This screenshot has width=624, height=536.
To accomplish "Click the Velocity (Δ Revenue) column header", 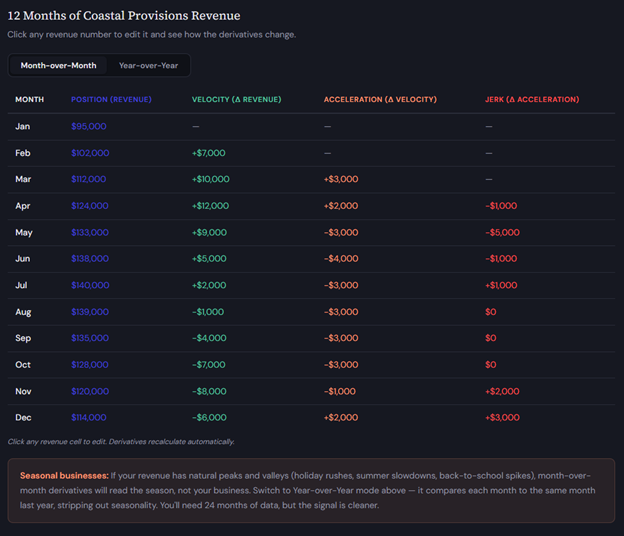I will [x=236, y=99].
